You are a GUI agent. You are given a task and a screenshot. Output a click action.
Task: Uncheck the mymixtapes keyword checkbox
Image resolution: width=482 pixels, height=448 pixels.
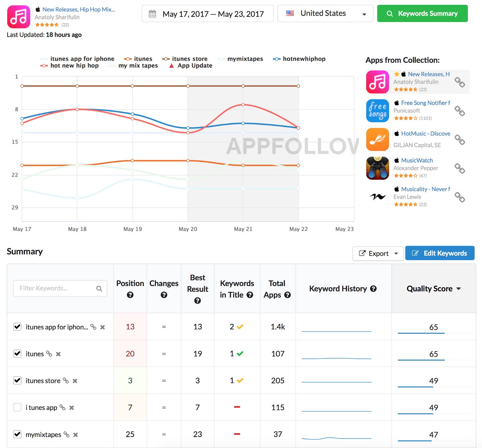click(17, 434)
